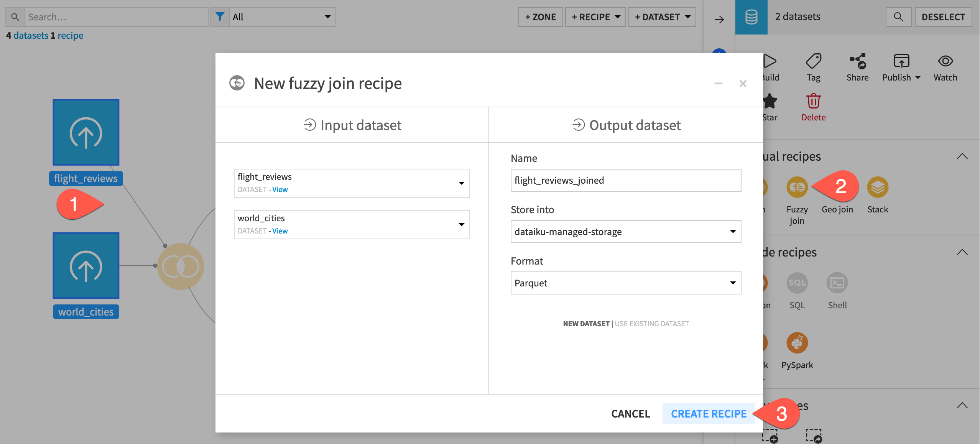Click the red Delete trash icon
The height and width of the screenshot is (444, 980).
[x=813, y=101]
